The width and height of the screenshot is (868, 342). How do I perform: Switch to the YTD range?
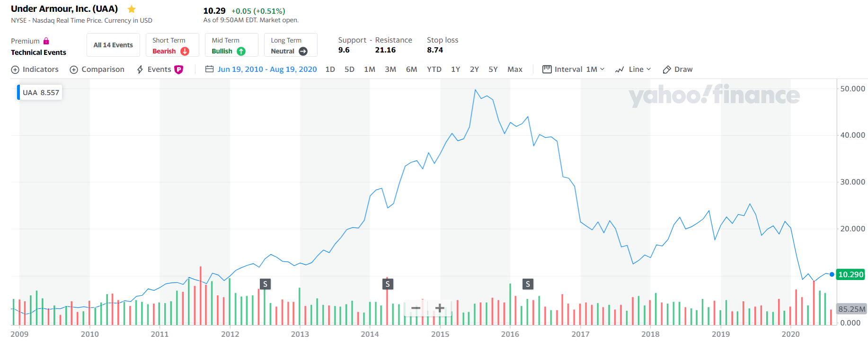click(x=434, y=70)
